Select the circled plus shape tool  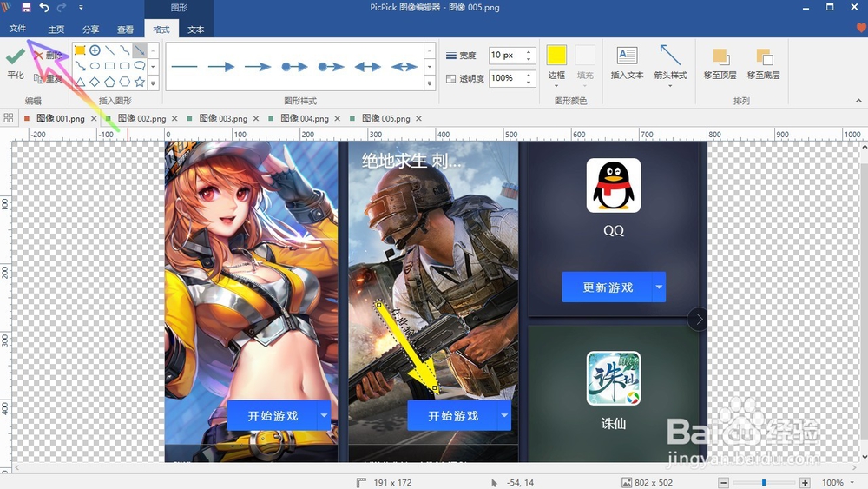(95, 50)
